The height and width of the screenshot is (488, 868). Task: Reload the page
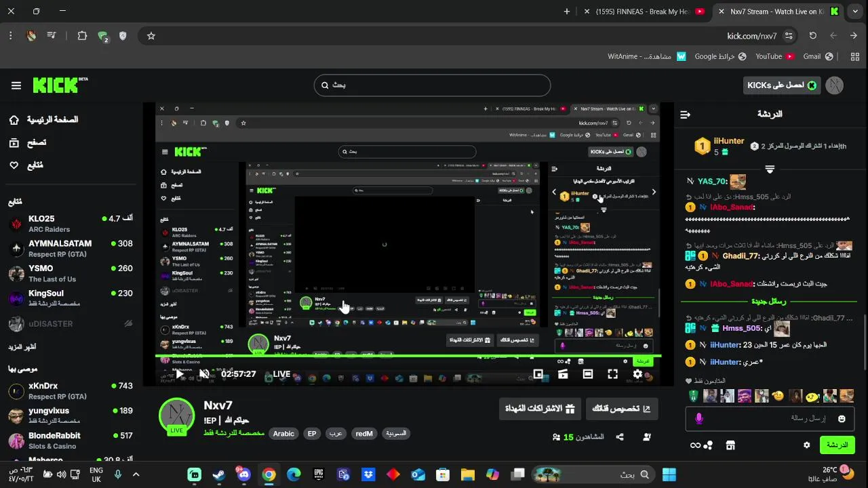813,36
